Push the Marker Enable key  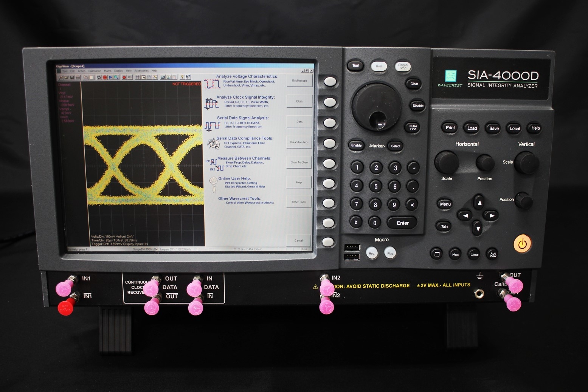[356, 145]
